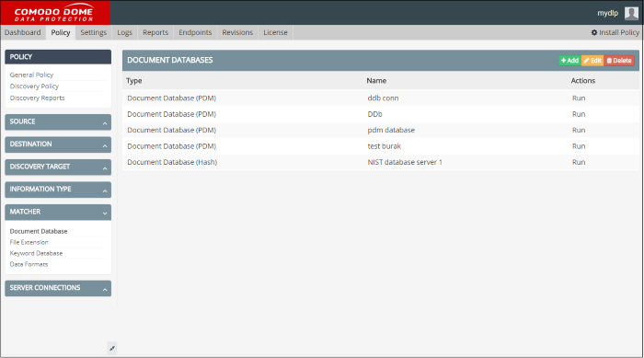
Task: Select the Endpoints tab
Action: 195,32
